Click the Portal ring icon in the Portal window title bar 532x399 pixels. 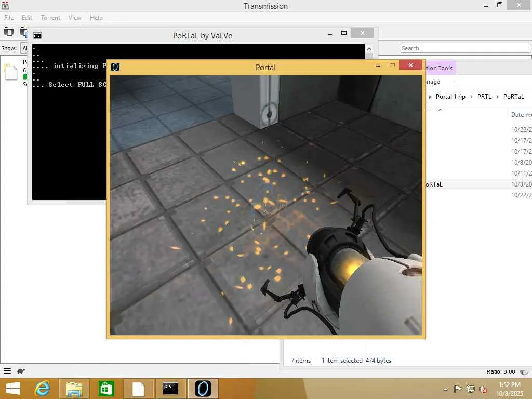115,67
